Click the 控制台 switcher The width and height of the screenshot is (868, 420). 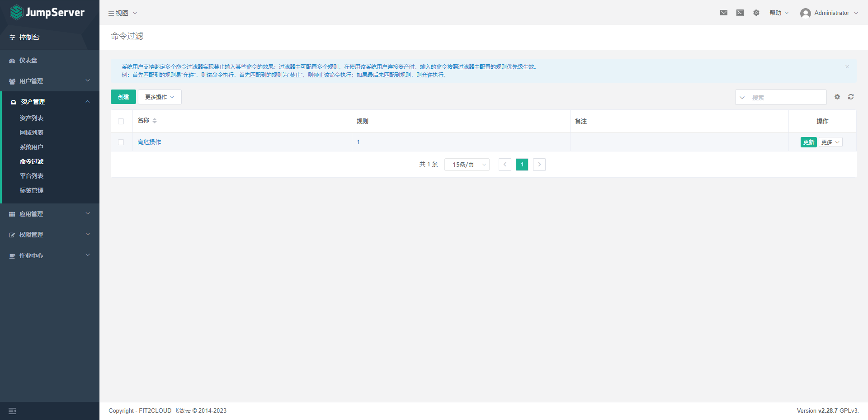[25, 37]
